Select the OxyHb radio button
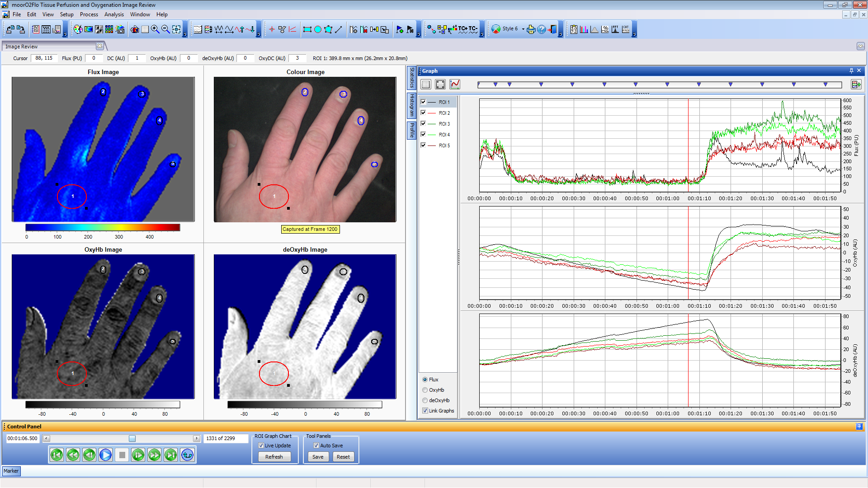This screenshot has width=868, height=488. tap(425, 390)
